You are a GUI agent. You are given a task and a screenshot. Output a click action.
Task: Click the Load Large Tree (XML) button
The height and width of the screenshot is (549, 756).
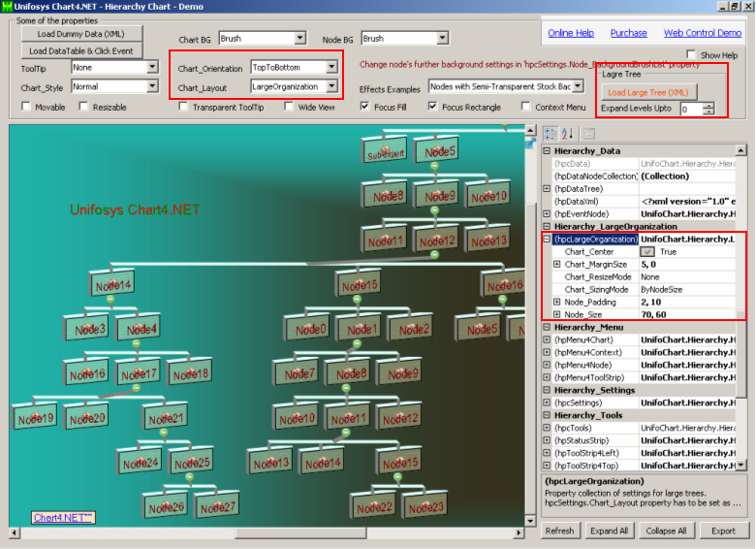tap(646, 92)
